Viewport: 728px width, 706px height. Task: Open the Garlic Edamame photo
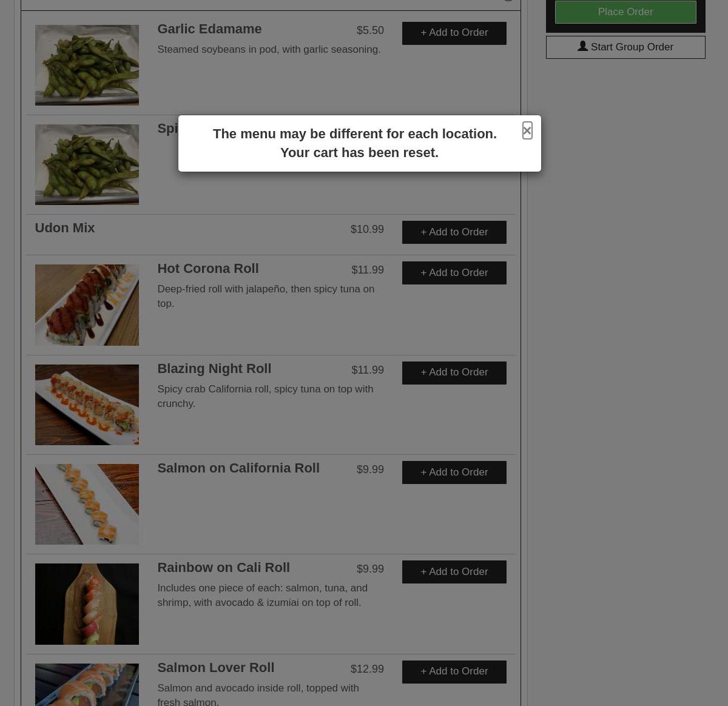87,65
